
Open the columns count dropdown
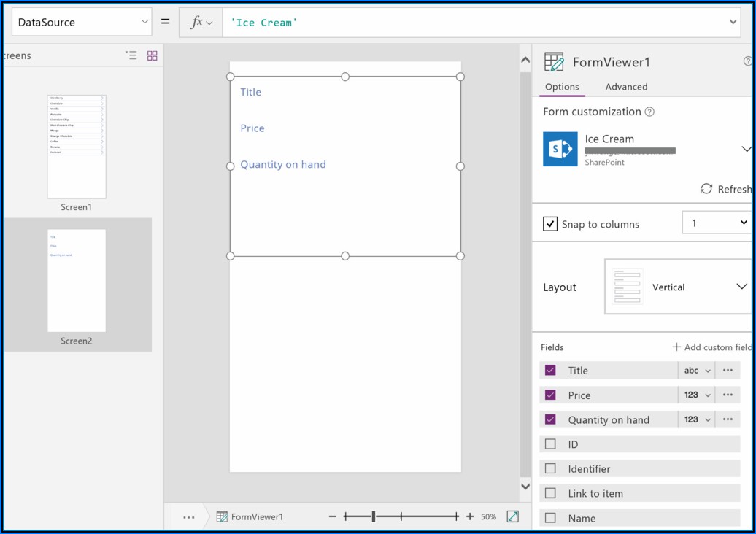point(717,223)
